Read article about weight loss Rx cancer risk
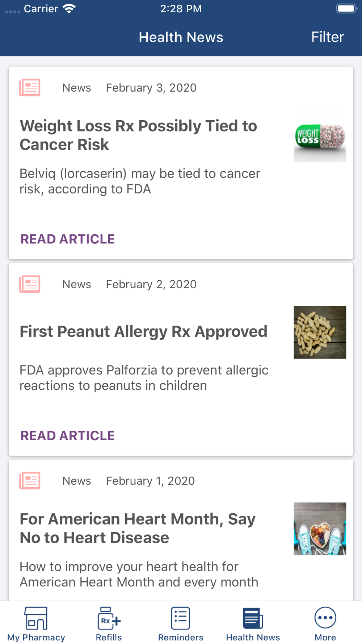Screen dimensions: 362x644 pyautogui.click(x=68, y=239)
